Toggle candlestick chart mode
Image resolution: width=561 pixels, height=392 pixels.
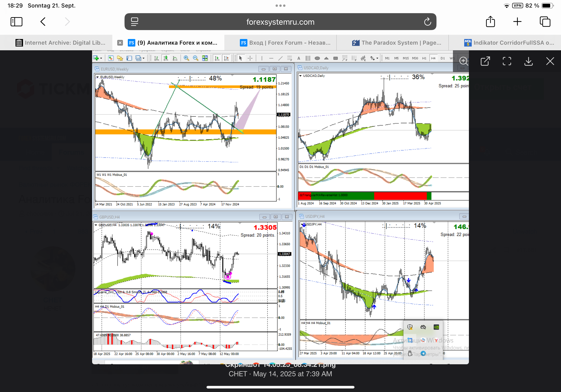166,58
